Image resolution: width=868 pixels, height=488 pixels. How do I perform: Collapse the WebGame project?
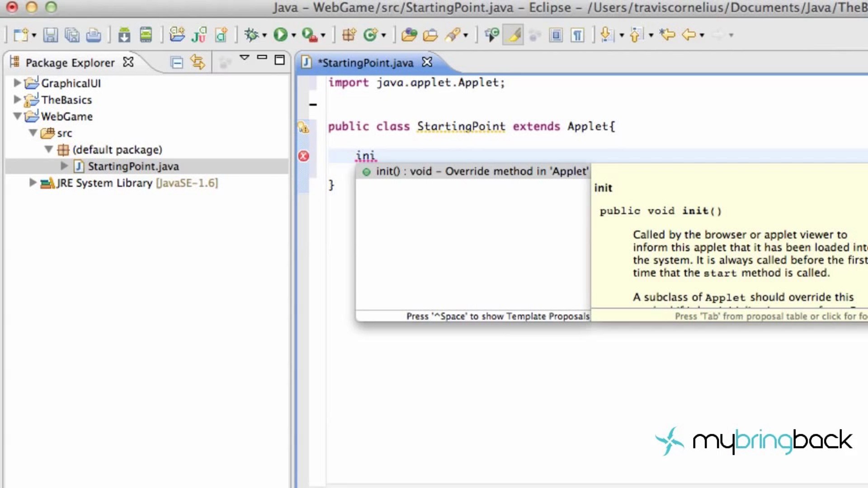[17, 116]
